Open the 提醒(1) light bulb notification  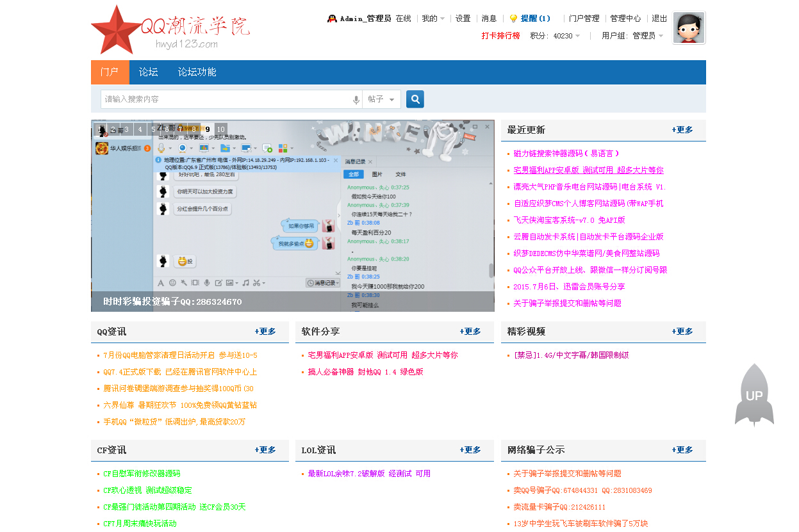click(x=529, y=19)
